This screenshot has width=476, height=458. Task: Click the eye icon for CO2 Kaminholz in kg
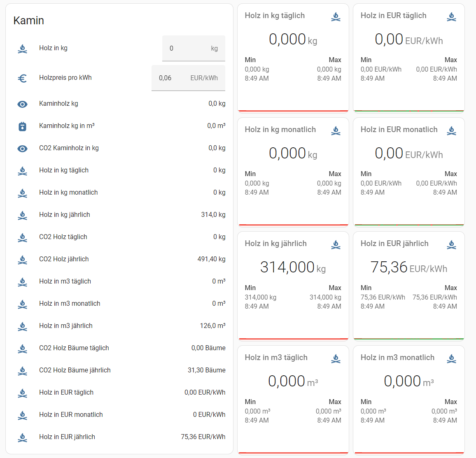(x=23, y=149)
